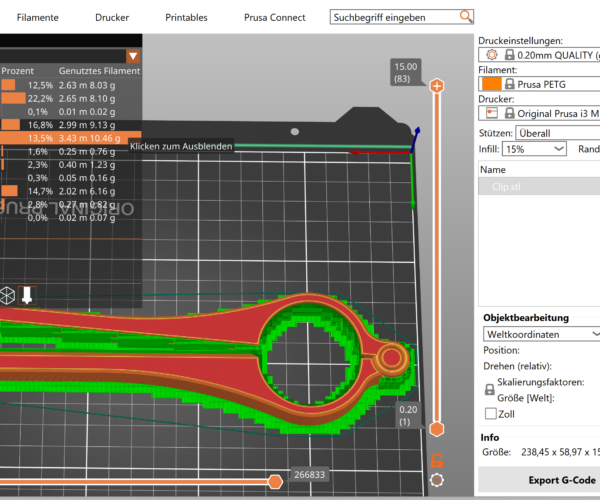Click the Prozent column header
Screen dimensions: 600x500
coord(17,71)
